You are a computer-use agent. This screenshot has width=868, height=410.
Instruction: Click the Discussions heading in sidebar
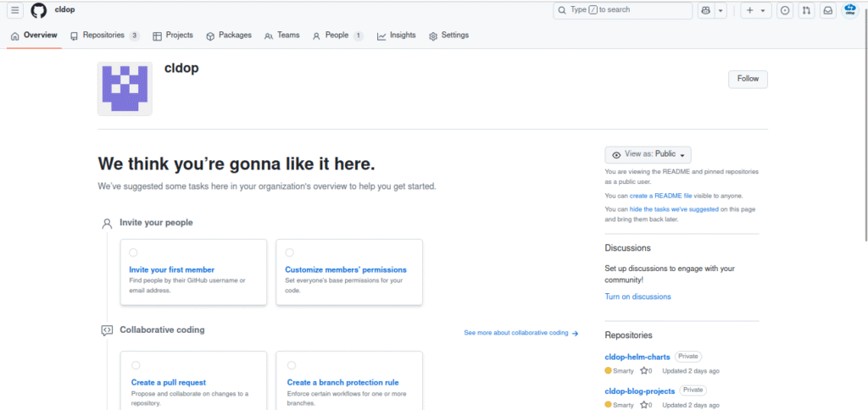[628, 248]
